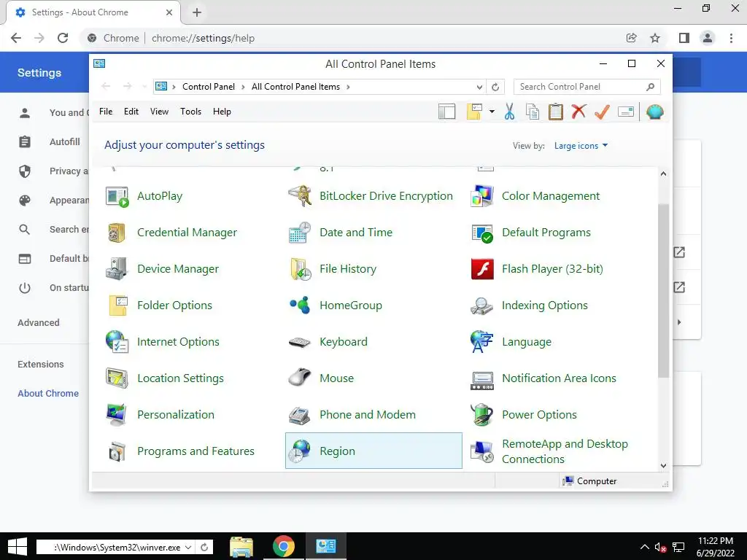Open the AutoPlay icon

[x=117, y=196]
